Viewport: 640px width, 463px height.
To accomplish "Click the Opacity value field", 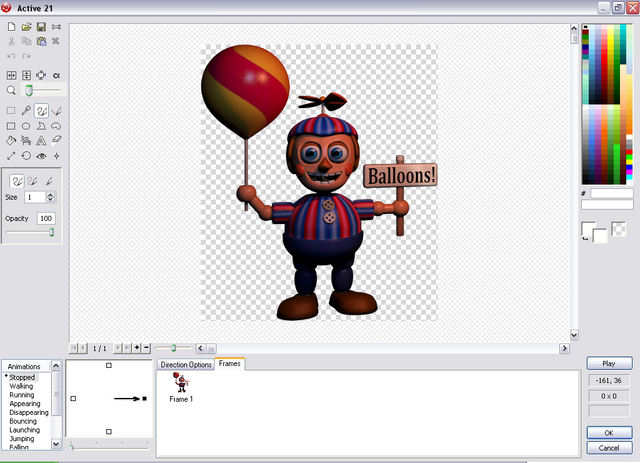I will tap(46, 218).
